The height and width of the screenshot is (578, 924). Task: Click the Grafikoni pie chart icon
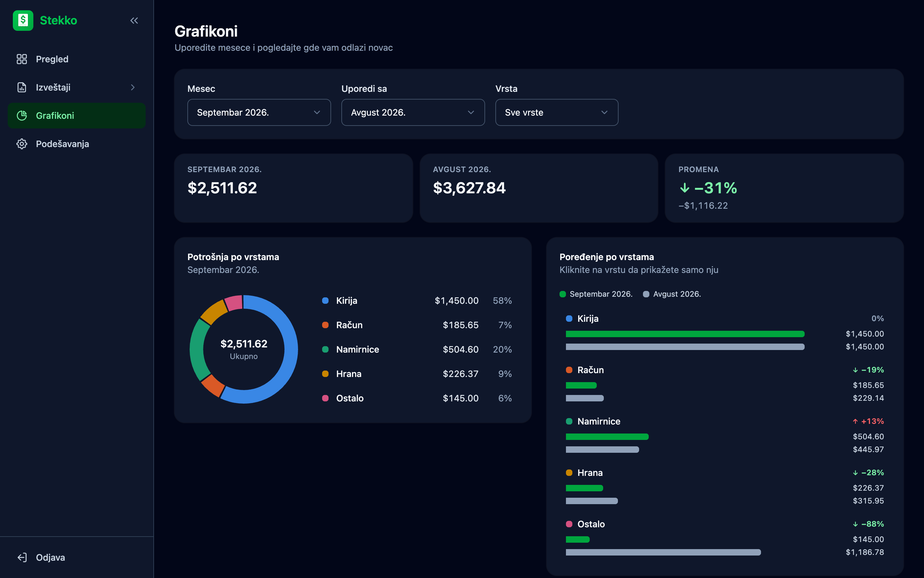tap(22, 116)
